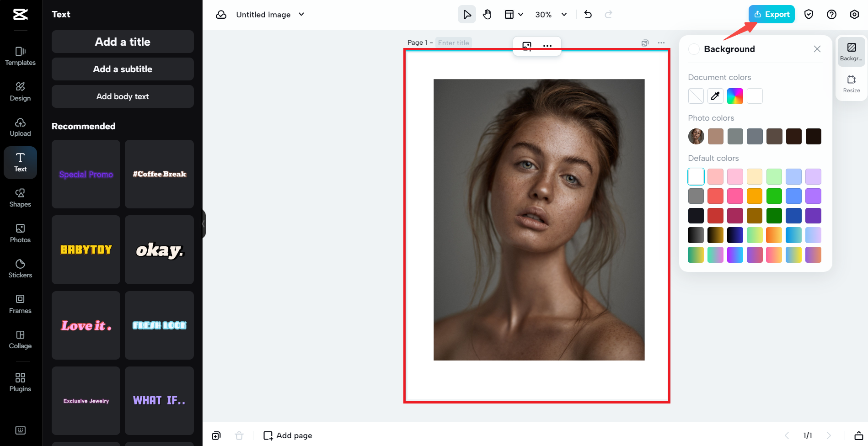Open Page 1 more options menu

pyautogui.click(x=661, y=43)
